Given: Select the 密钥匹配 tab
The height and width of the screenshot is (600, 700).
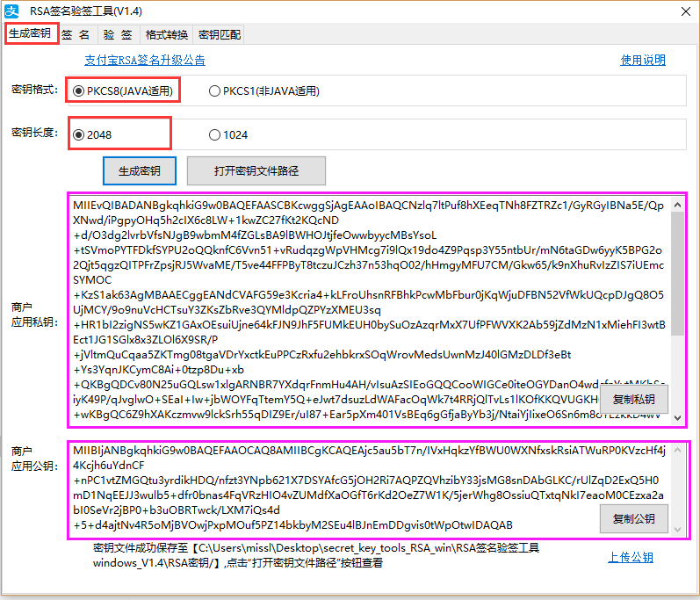Looking at the screenshot, I should point(219,35).
